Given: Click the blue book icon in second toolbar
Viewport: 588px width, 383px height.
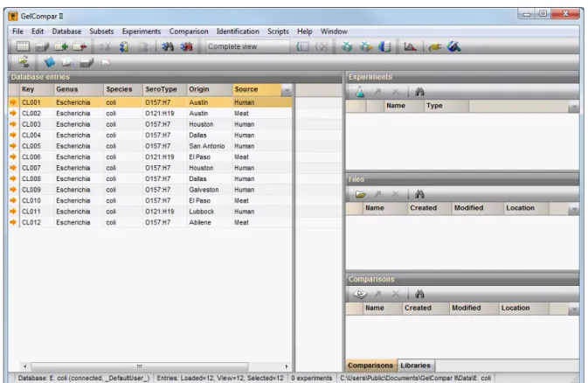Looking at the screenshot, I should [49, 62].
